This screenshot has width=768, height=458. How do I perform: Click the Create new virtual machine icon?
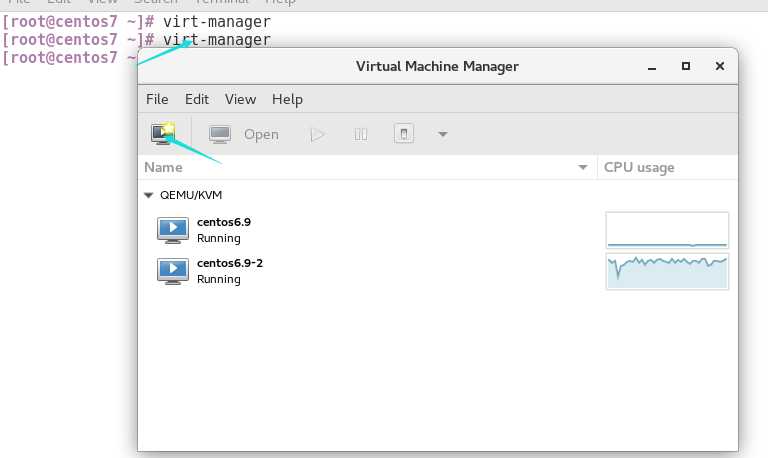(x=163, y=134)
